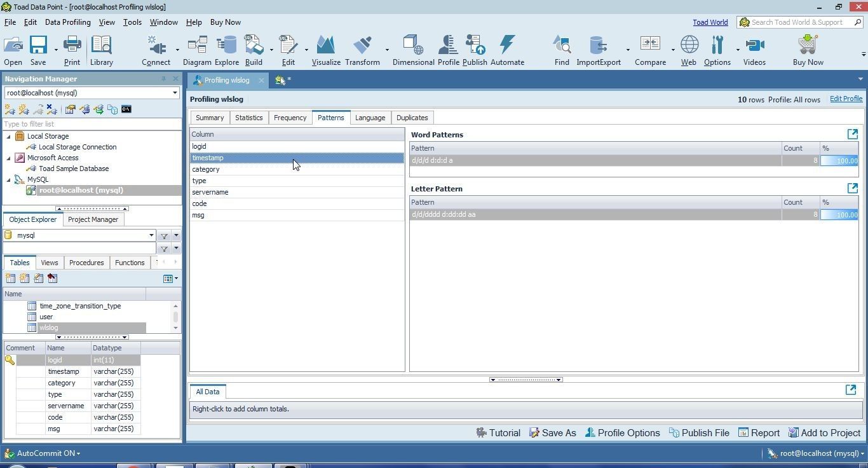This screenshot has height=468, width=868.
Task: Click the Tutorial button
Action: point(498,433)
